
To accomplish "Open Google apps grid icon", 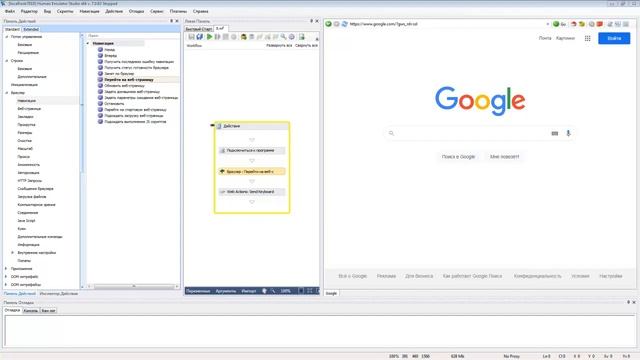I will pos(587,38).
